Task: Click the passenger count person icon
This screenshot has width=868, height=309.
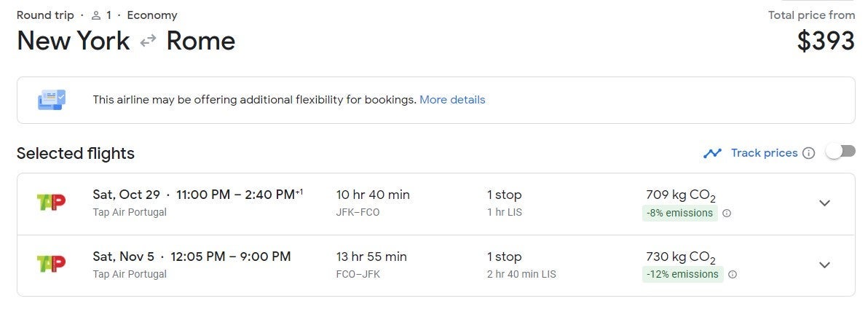Action: 95,15
